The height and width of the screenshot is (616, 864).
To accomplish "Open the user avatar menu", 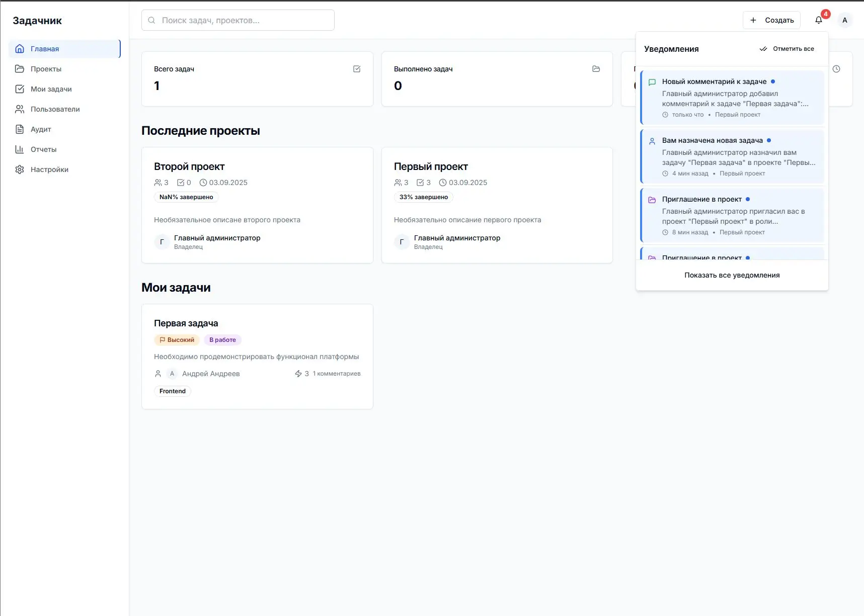I will click(845, 20).
